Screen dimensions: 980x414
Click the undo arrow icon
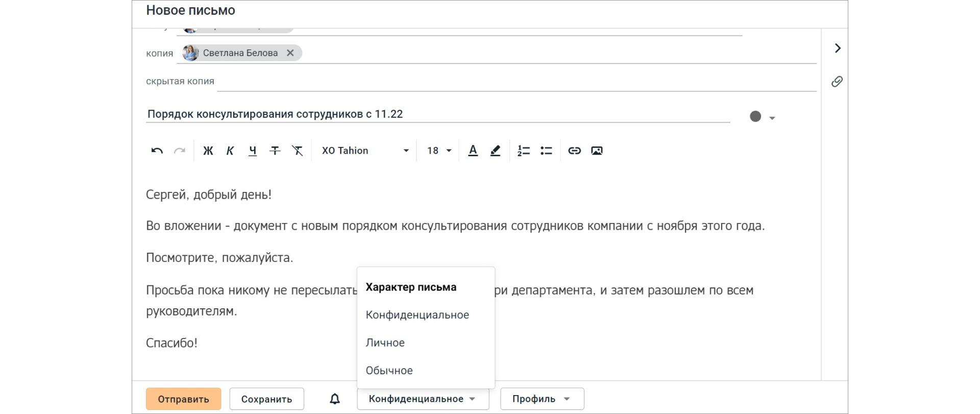157,151
